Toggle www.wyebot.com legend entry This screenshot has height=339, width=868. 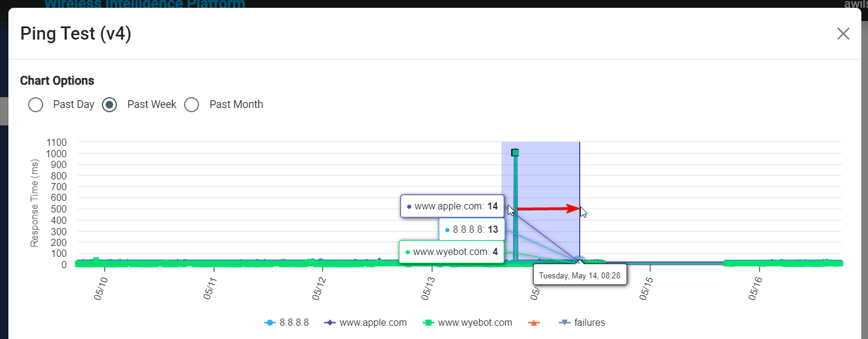pos(468,323)
